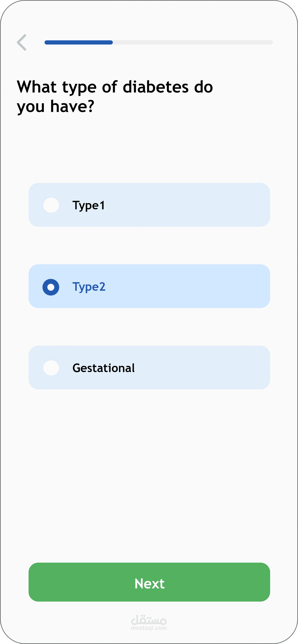Choose the Type2 option card
The image size is (298, 644).
tap(149, 286)
